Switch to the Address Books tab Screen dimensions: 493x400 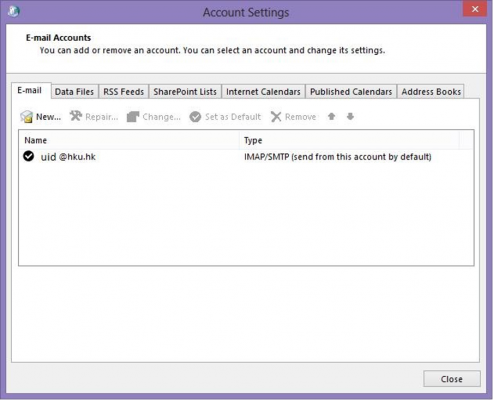click(x=431, y=92)
